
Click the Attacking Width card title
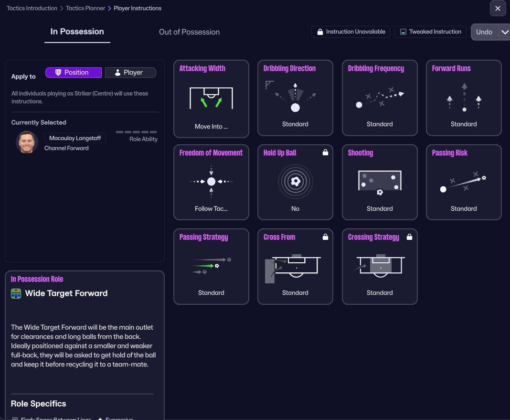pyautogui.click(x=202, y=68)
